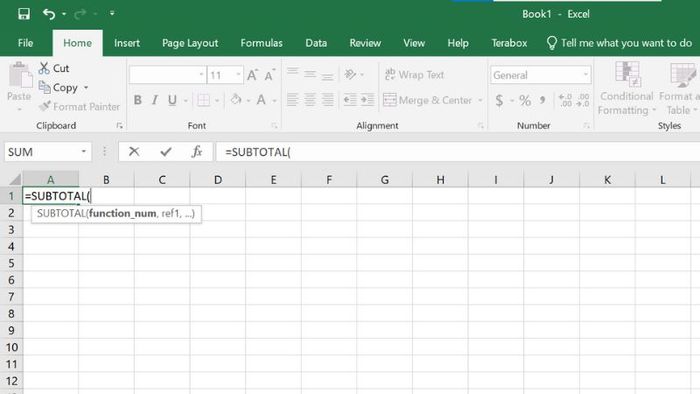This screenshot has height=394, width=700.
Task: Click the Accounting dollar format icon
Action: (x=499, y=100)
